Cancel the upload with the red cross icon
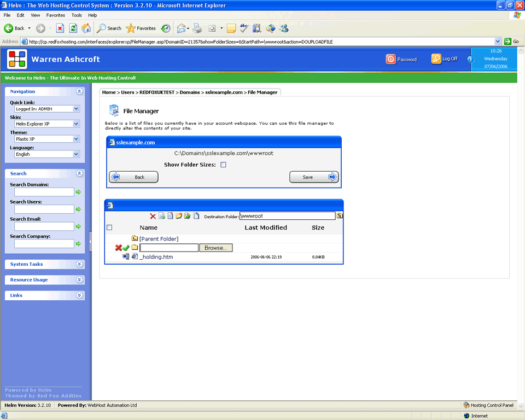The height and width of the screenshot is (420, 525). point(118,248)
